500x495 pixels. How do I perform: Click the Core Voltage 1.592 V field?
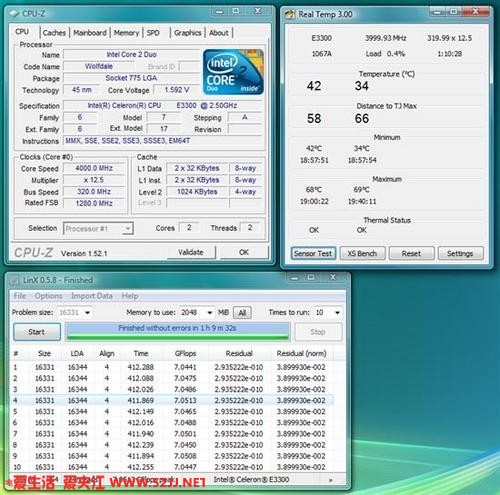point(177,90)
